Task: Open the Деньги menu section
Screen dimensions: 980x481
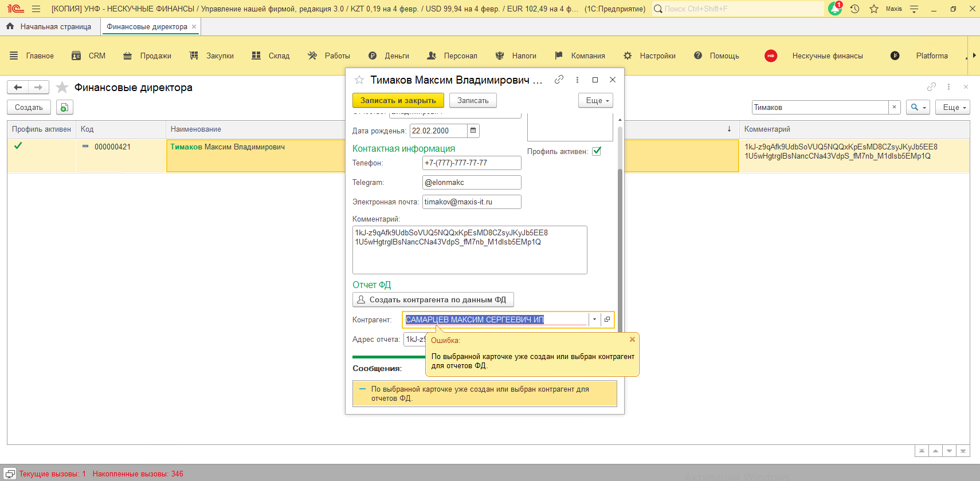Action: point(397,56)
